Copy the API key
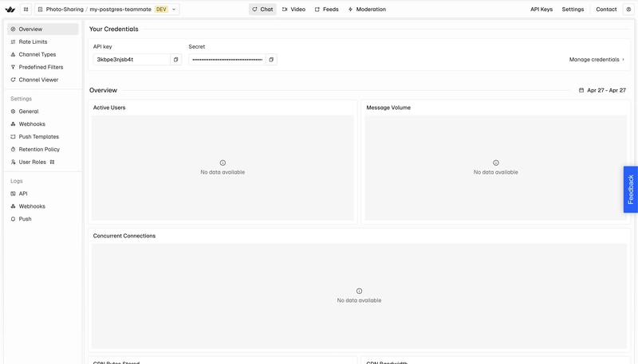This screenshot has width=638, height=364. point(175,59)
